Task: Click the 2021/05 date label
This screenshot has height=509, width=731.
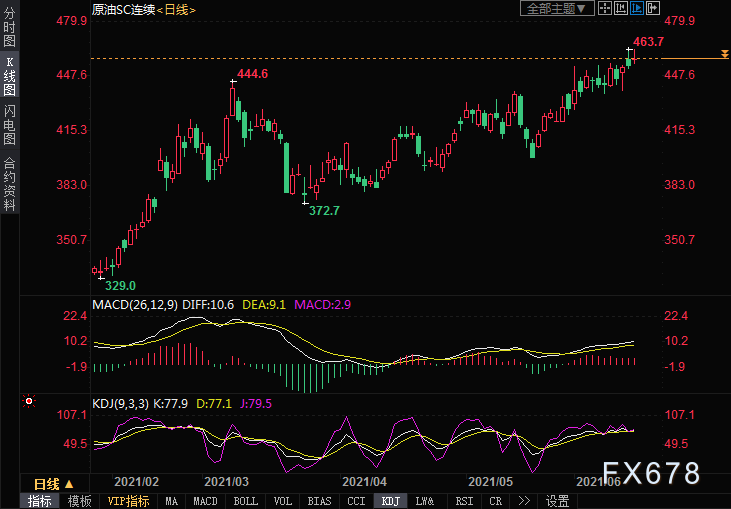Action: pos(490,481)
